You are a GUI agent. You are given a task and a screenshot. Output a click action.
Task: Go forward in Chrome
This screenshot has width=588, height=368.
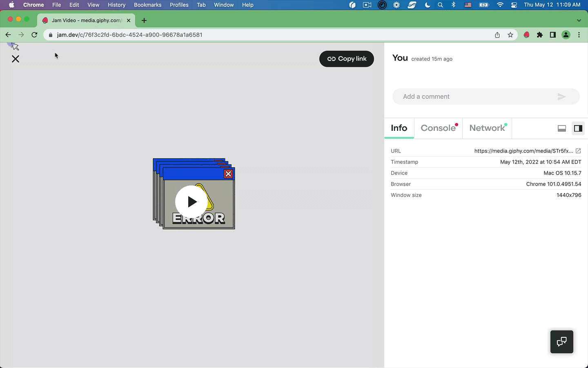tap(21, 35)
